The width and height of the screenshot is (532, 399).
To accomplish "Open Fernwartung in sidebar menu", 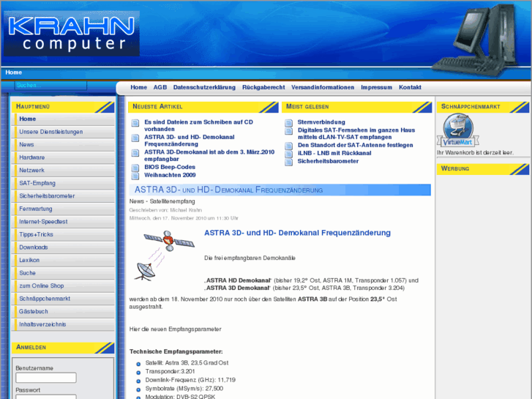I will (64, 209).
